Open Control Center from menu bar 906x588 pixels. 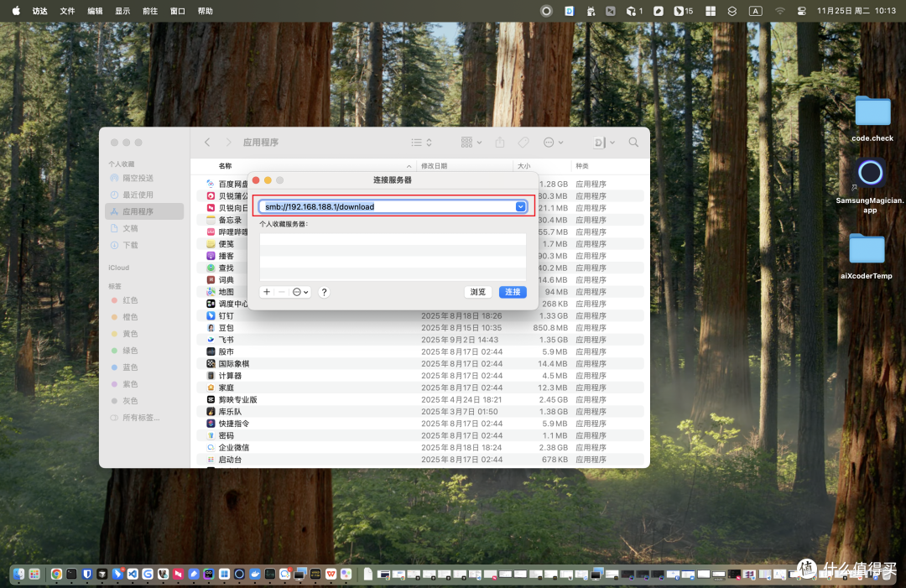[801, 11]
